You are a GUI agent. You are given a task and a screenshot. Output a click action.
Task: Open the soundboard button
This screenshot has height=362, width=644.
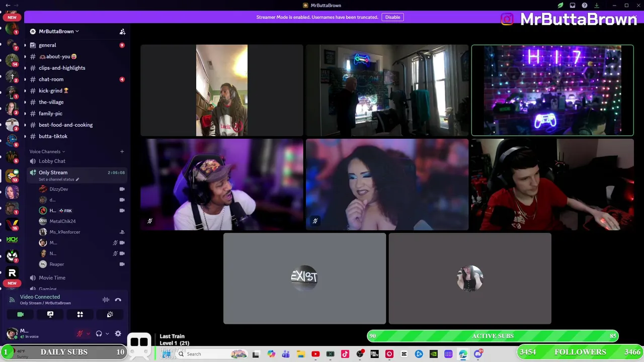(110, 314)
